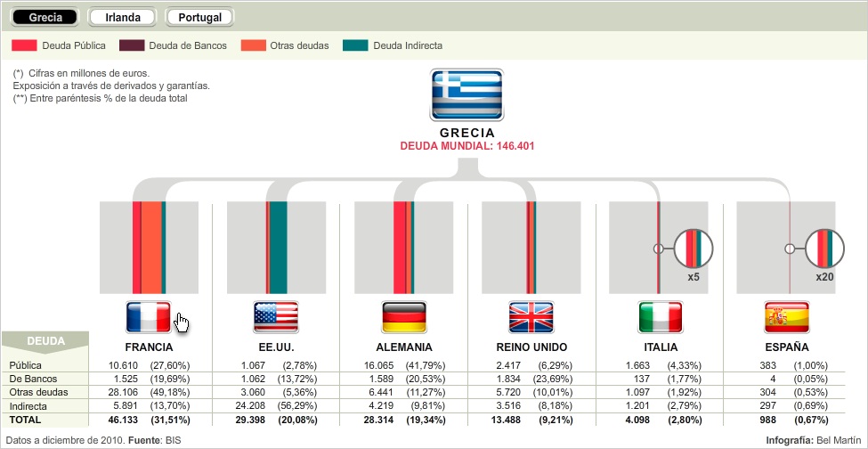
Task: Click the Reino Unido debt bar chart
Action: pyautogui.click(x=531, y=248)
